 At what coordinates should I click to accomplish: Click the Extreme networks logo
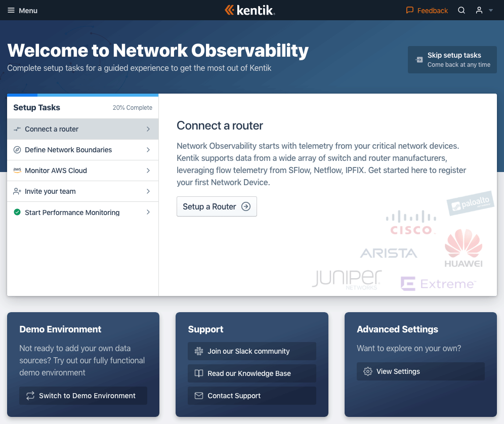click(x=438, y=284)
